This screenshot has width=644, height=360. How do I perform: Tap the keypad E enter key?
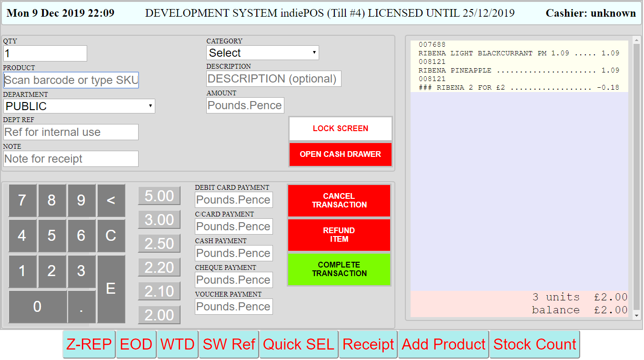click(111, 289)
